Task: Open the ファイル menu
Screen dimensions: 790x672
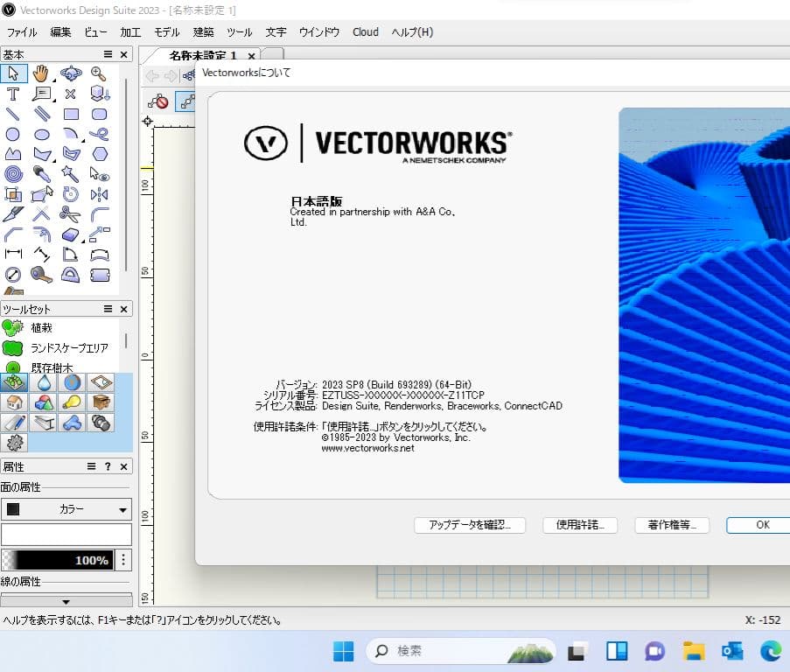Action: [20, 32]
